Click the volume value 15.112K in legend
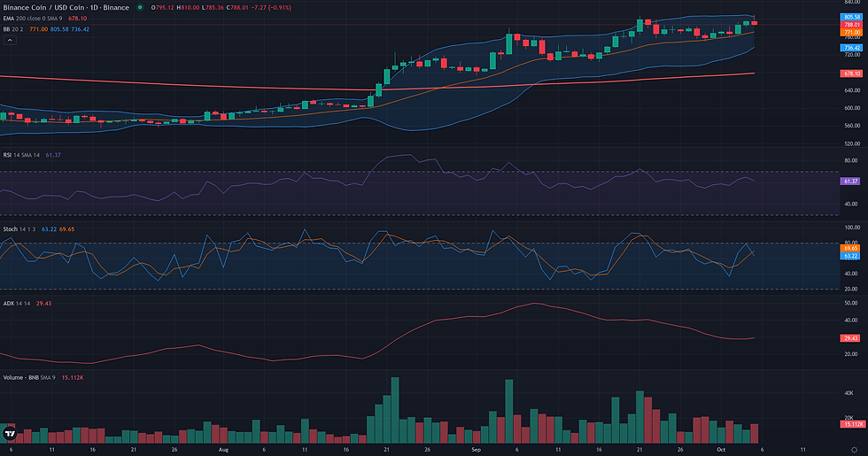The height and width of the screenshot is (456, 868). (73, 377)
